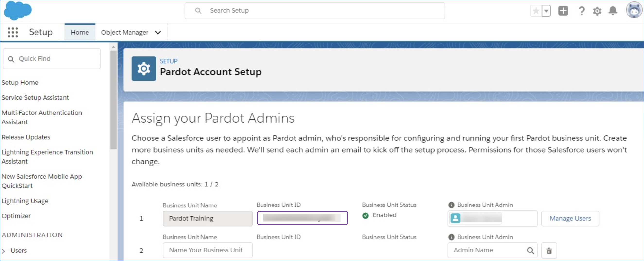Open Release Updates
The height and width of the screenshot is (261, 644).
click(x=26, y=137)
